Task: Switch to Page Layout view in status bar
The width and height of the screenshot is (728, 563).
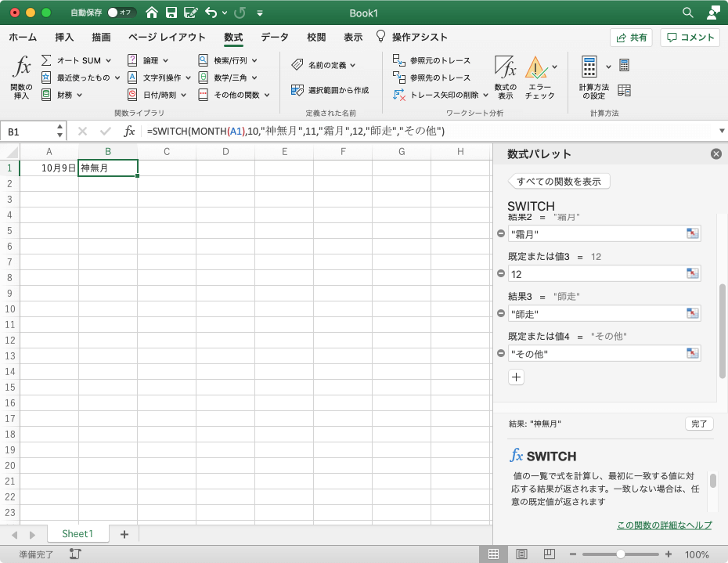Action: pyautogui.click(x=521, y=554)
